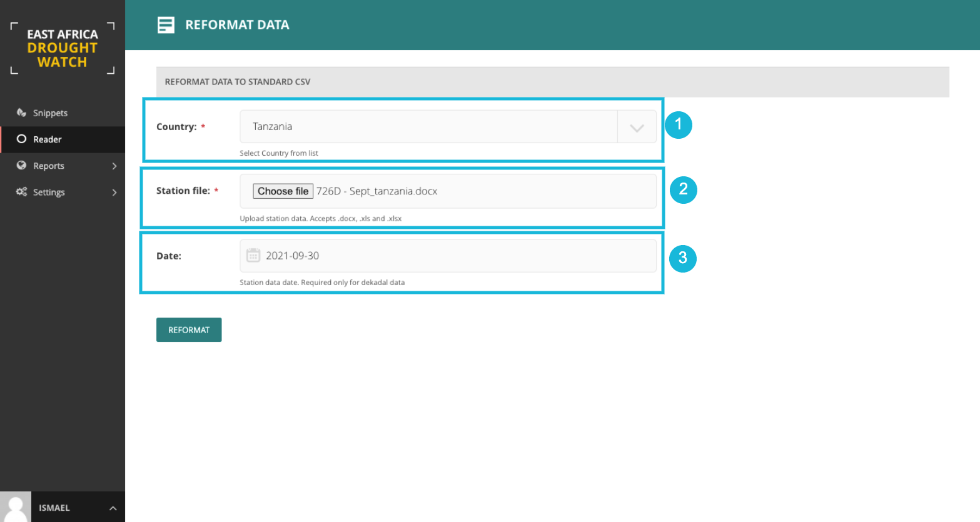Click the Reader circle icon in sidebar

(x=21, y=139)
